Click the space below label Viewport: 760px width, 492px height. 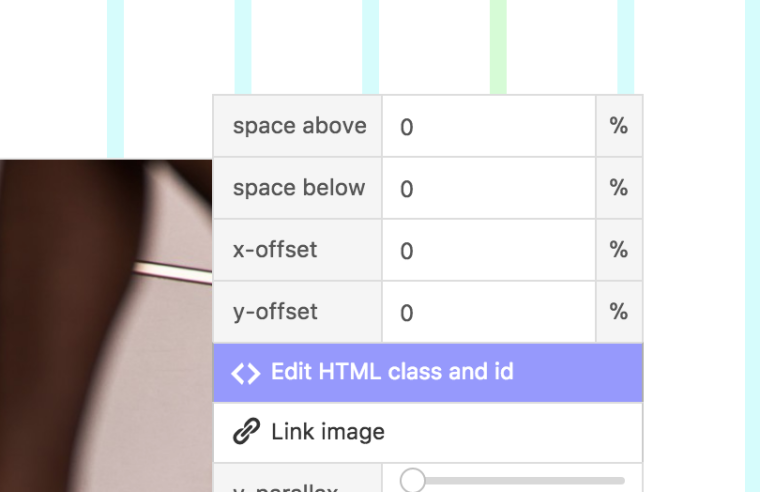pyautogui.click(x=299, y=189)
